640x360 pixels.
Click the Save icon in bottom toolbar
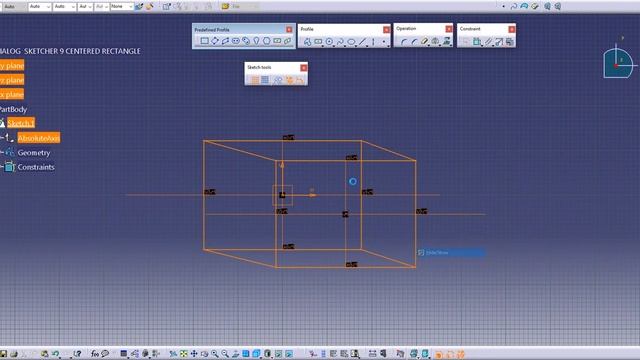pyautogui.click(x=3, y=353)
